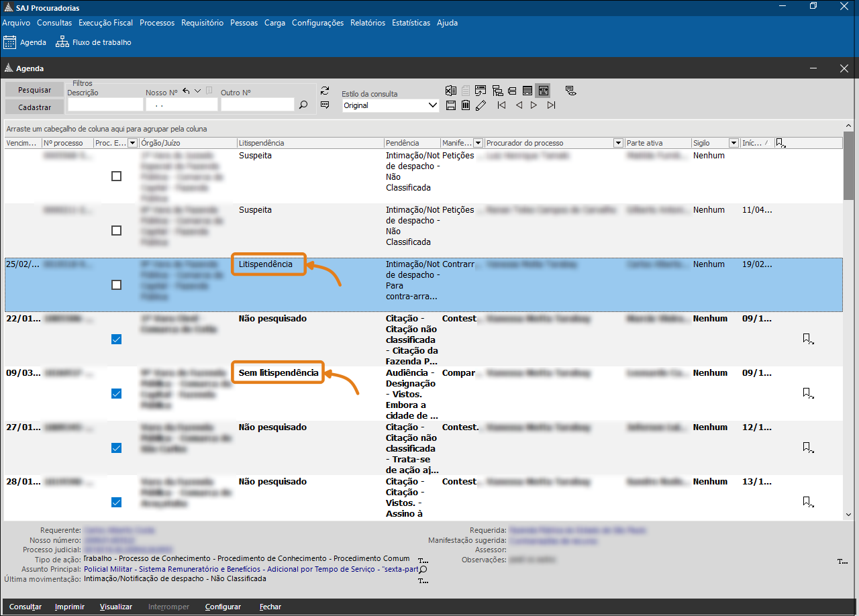The width and height of the screenshot is (859, 616).
Task: Open the Relatórios menu
Action: (x=368, y=23)
